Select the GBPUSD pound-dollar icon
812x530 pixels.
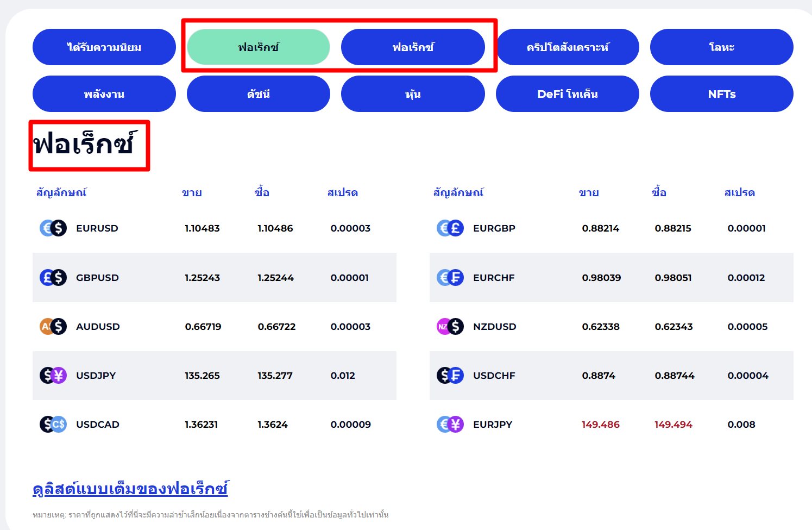53,277
